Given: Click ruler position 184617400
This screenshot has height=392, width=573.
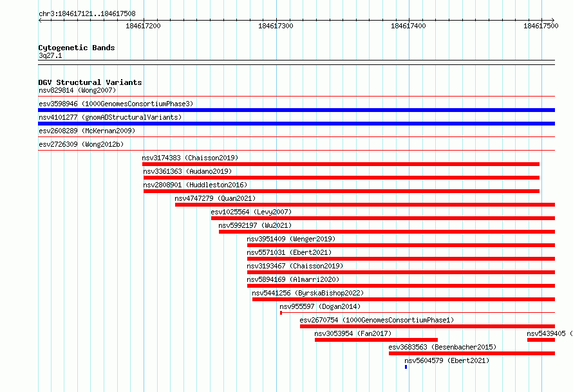Looking at the screenshot, I should pyautogui.click(x=408, y=26).
